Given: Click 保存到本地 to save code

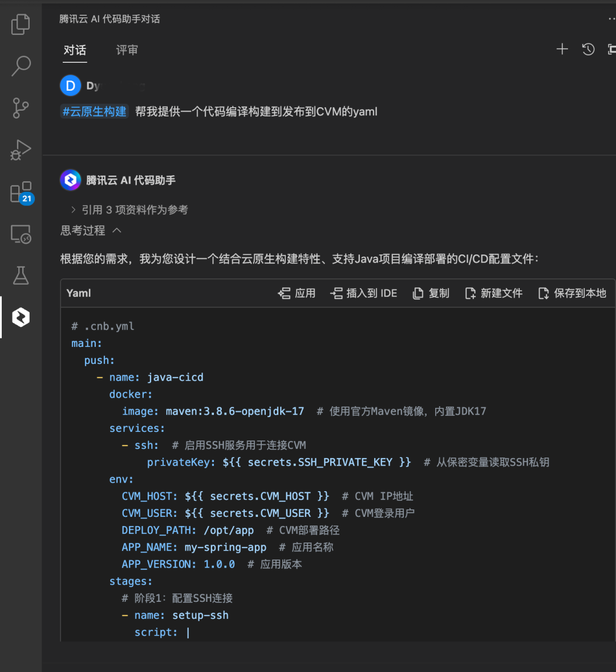Looking at the screenshot, I should tap(572, 293).
